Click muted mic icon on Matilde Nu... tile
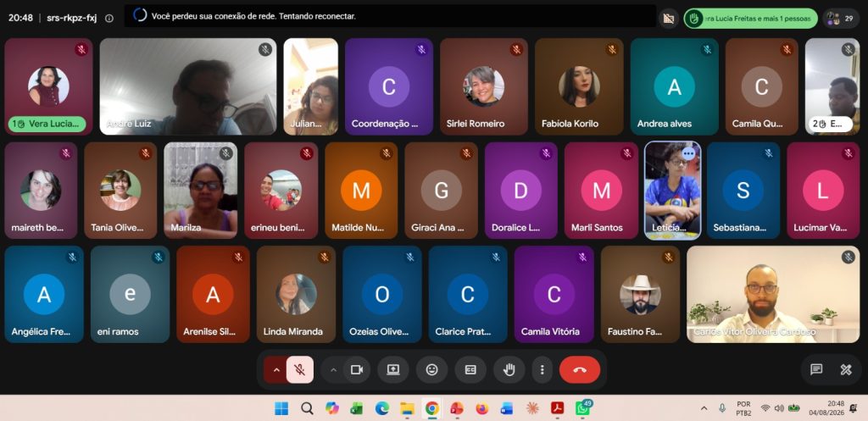Image resolution: width=868 pixels, height=421 pixels. [387, 153]
